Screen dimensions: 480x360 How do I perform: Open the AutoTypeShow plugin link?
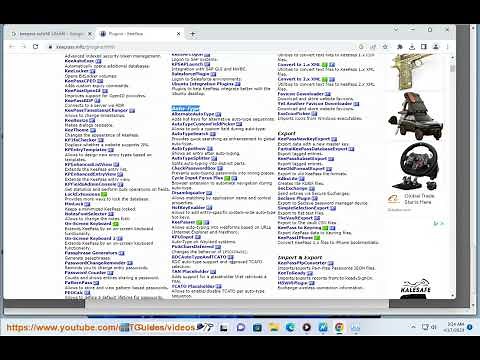[x=188, y=148]
